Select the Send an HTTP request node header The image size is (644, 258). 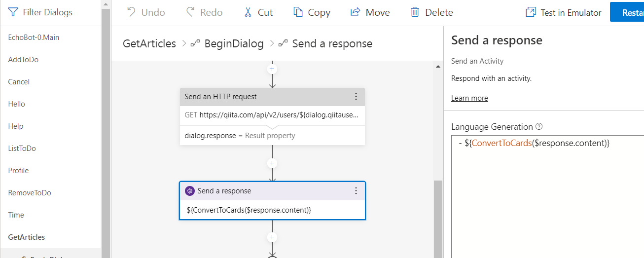(272, 97)
